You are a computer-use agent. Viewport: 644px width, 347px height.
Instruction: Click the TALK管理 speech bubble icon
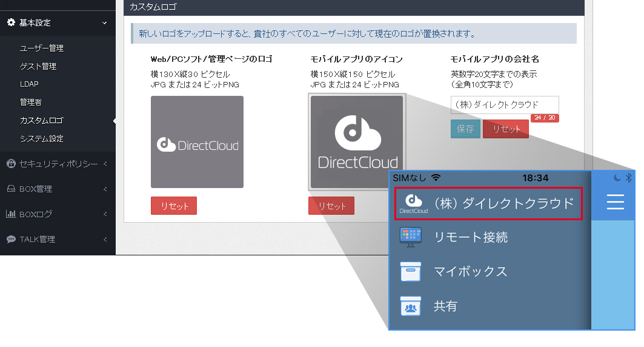point(11,239)
